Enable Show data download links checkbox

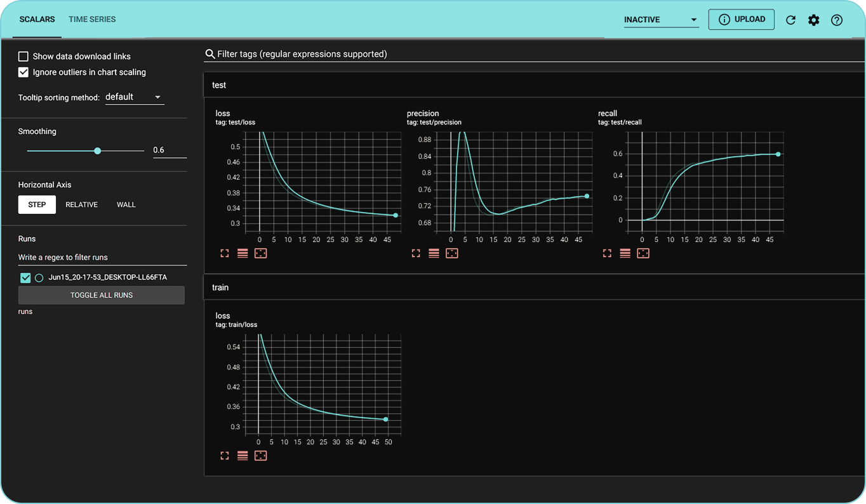click(x=23, y=56)
